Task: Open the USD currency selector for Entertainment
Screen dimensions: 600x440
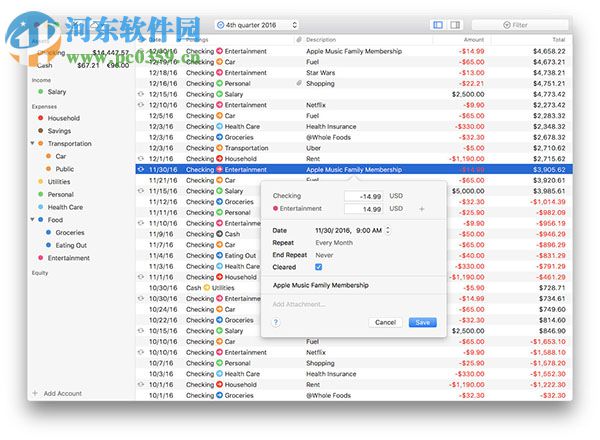Action: [396, 209]
